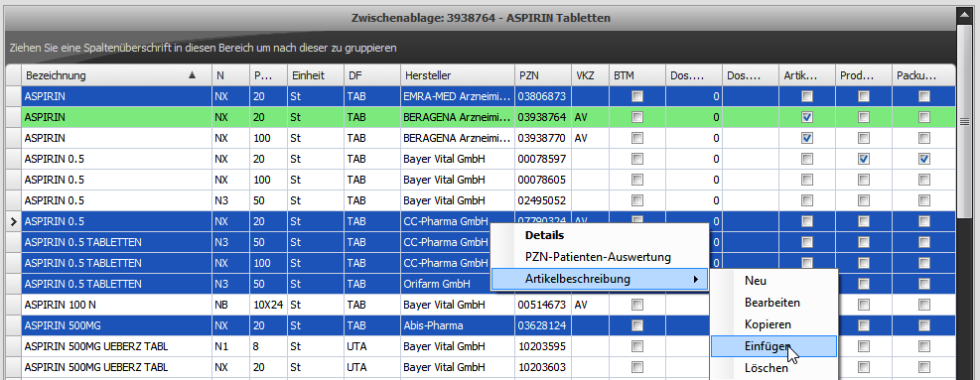Click the ASPIRIN 100 N name cell
This screenshot has height=380, width=980.
(117, 305)
